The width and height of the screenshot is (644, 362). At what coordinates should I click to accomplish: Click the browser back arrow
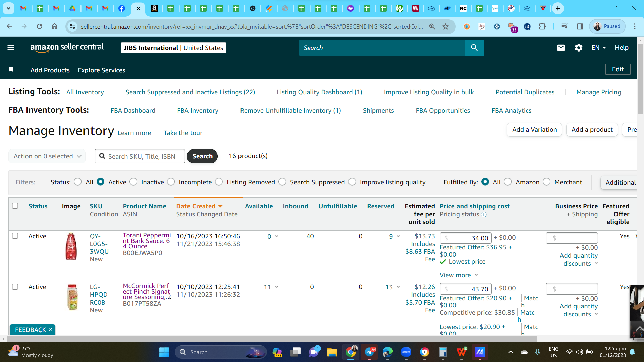(x=9, y=26)
